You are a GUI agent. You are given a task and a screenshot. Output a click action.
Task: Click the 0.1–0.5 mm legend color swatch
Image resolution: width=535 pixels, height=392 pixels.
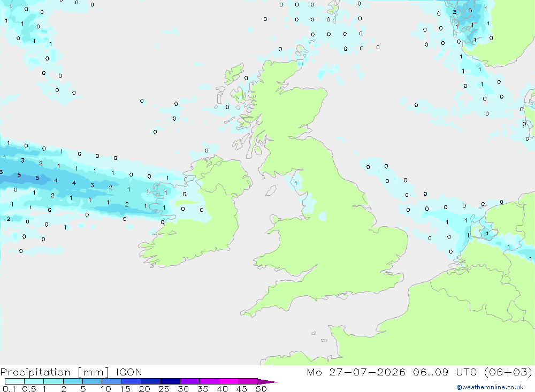[14, 381]
